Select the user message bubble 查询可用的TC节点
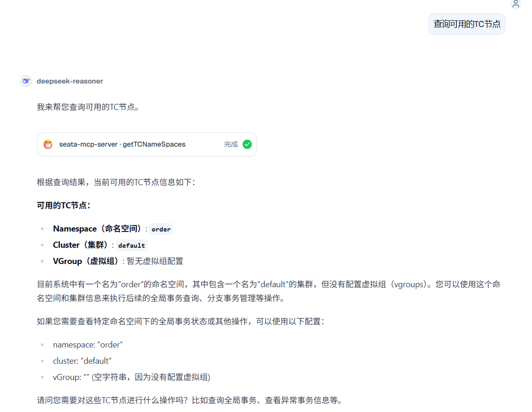This screenshot has height=412, width=532. pyautogui.click(x=467, y=24)
